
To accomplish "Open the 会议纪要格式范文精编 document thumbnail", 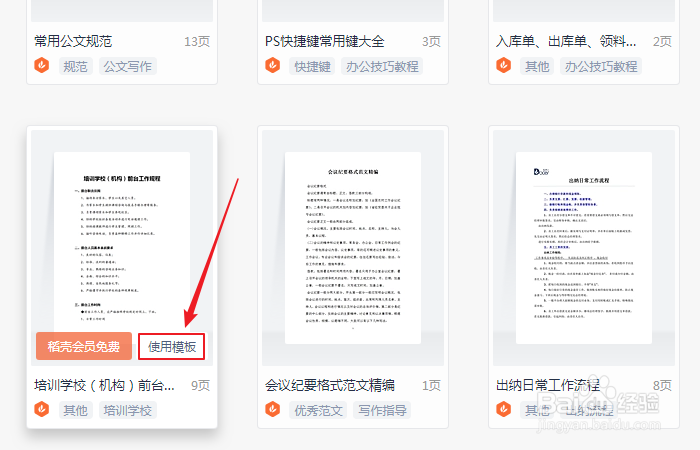I will point(353,248).
